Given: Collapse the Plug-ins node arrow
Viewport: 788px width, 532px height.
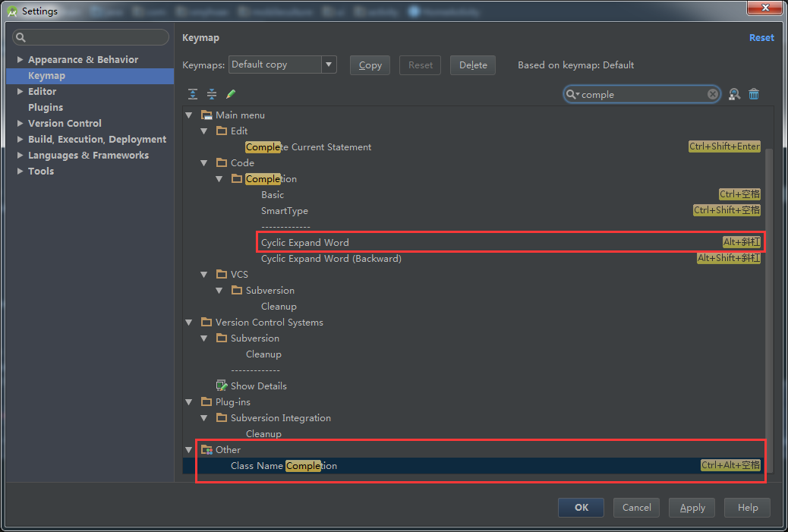Looking at the screenshot, I should [189, 402].
